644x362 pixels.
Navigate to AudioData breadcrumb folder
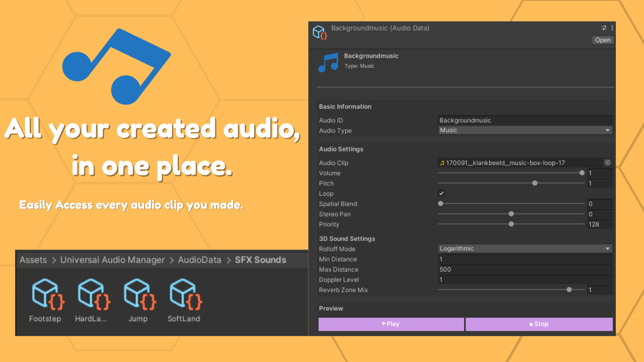coord(199,260)
